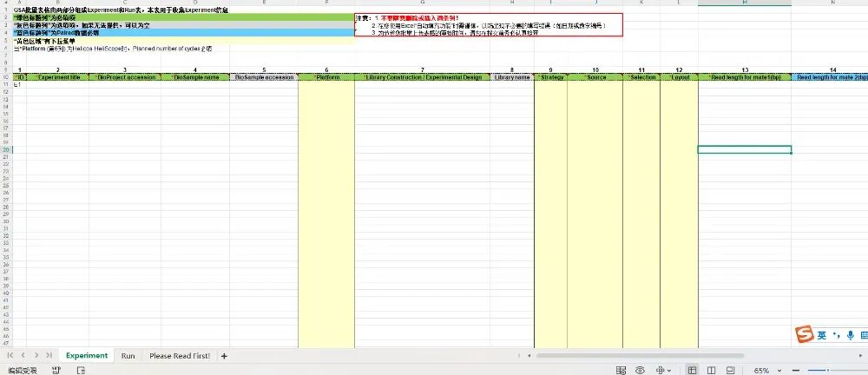Select Page Layout view icon in status bar
868x375 pixels.
coord(712,370)
